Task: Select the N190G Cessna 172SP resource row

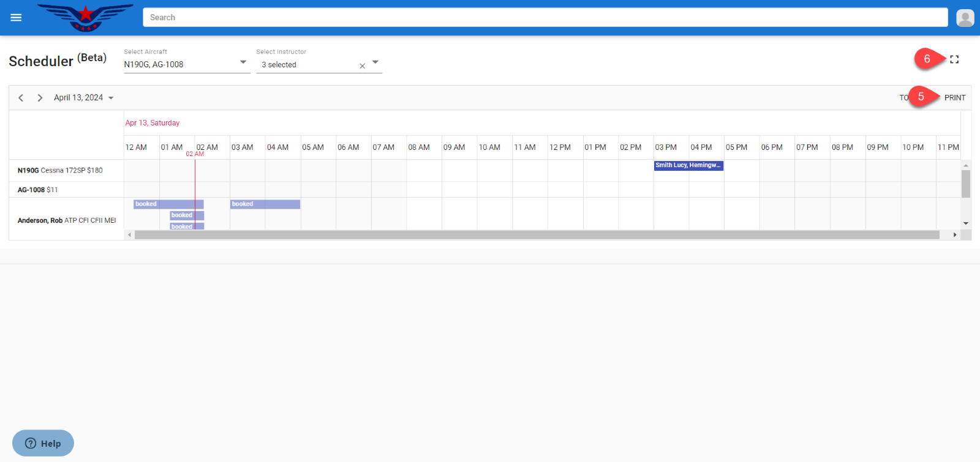Action: 60,171
